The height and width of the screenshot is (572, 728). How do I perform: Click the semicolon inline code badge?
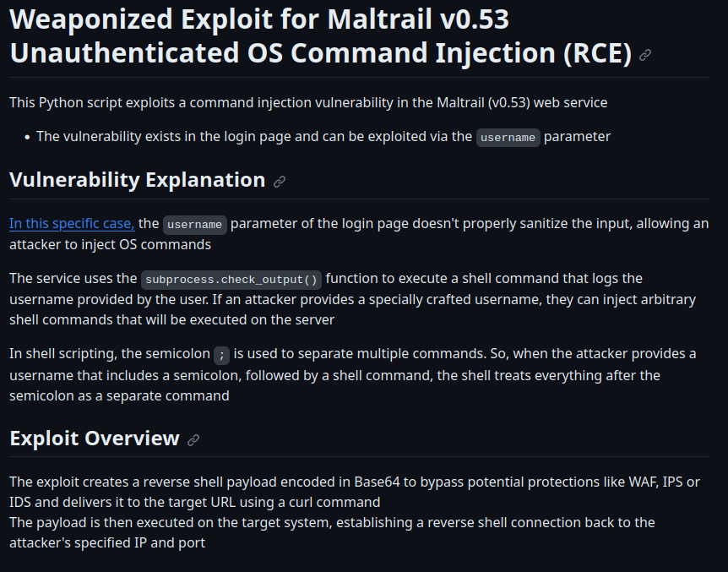tap(221, 354)
